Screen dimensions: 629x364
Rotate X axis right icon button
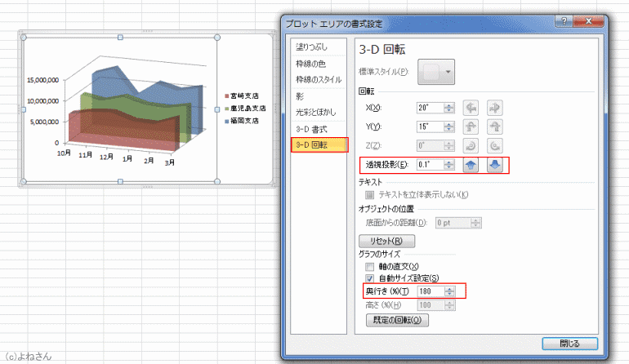pos(494,108)
